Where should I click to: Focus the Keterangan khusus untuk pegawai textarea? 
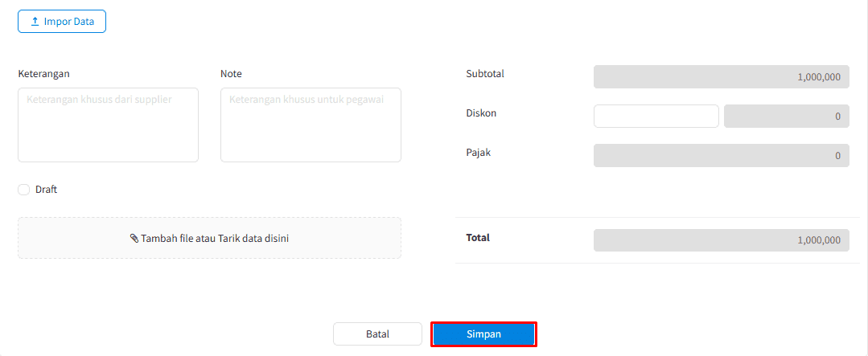[x=311, y=125]
